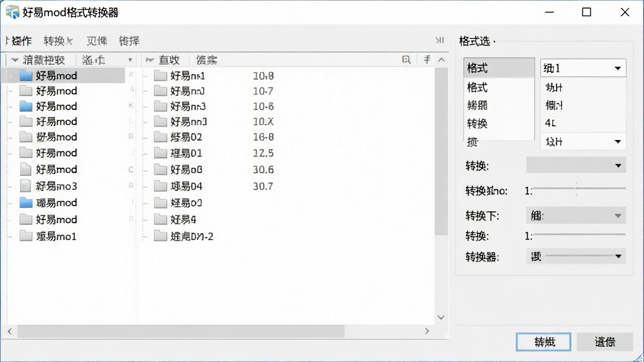644x362 pixels.
Task: Select the highlighted 格式 item in the format list
Action: (x=499, y=68)
